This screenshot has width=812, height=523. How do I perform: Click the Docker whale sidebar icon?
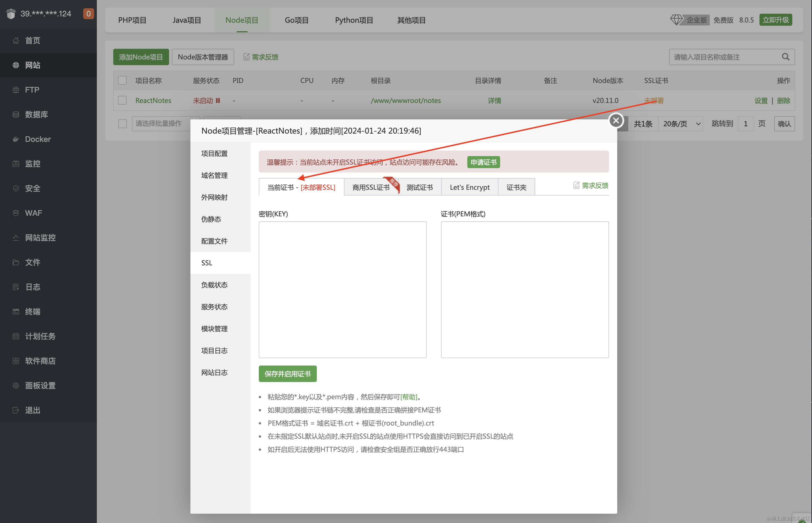point(16,139)
